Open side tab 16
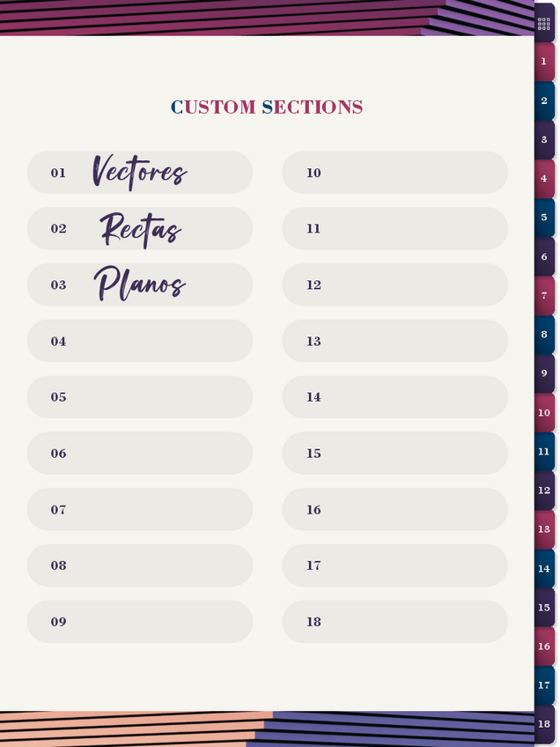 [x=544, y=647]
